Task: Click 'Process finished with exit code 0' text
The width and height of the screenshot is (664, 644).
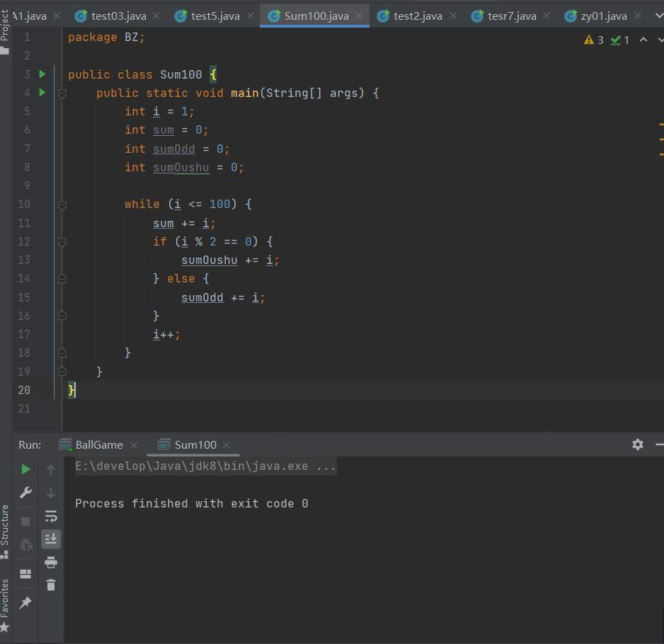Action: (x=191, y=503)
